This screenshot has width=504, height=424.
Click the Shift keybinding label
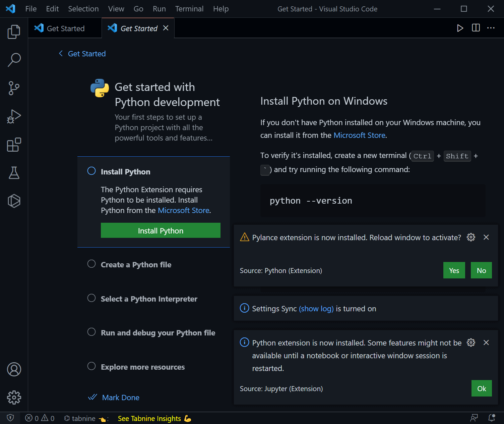coord(457,156)
